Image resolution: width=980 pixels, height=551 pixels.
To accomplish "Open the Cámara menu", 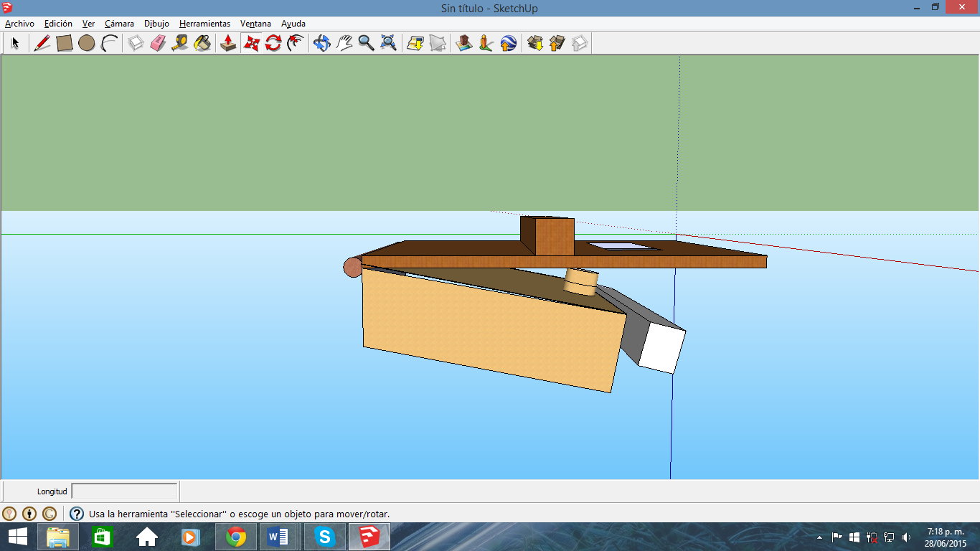I will (118, 24).
